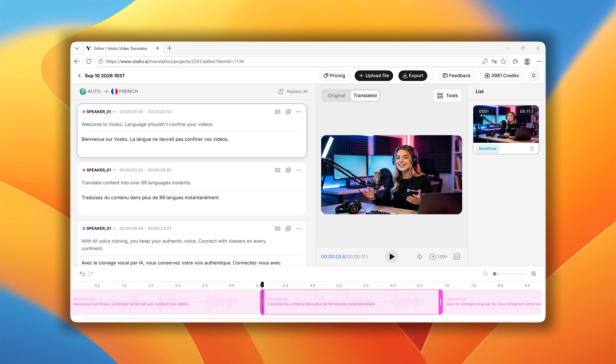Click the video preview
The width and height of the screenshot is (616, 364).
[391, 175]
